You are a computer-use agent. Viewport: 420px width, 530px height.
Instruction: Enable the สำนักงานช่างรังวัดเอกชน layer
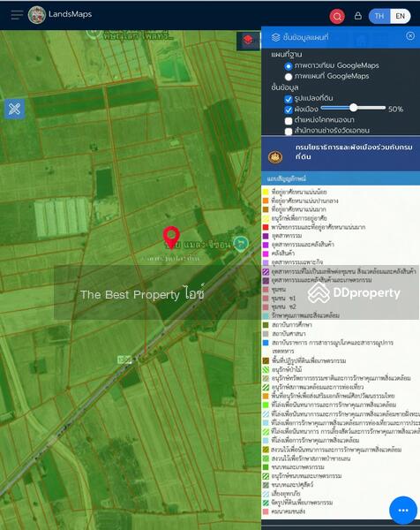click(x=289, y=131)
